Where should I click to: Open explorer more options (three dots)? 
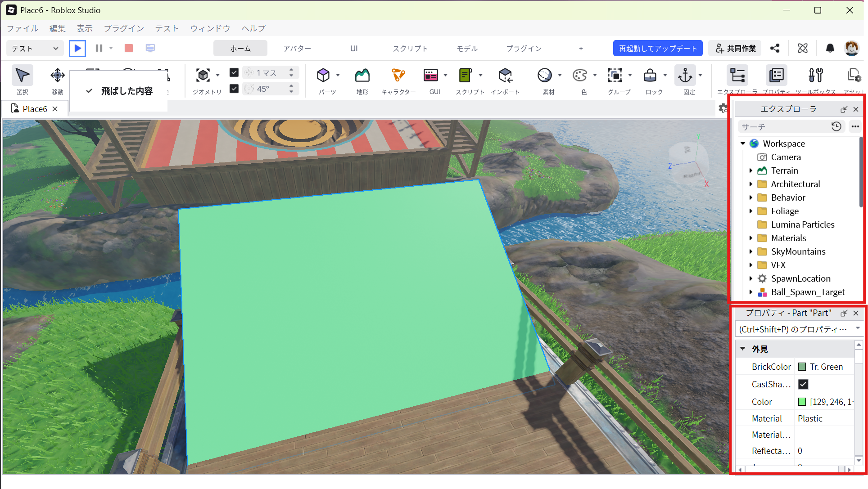855,127
